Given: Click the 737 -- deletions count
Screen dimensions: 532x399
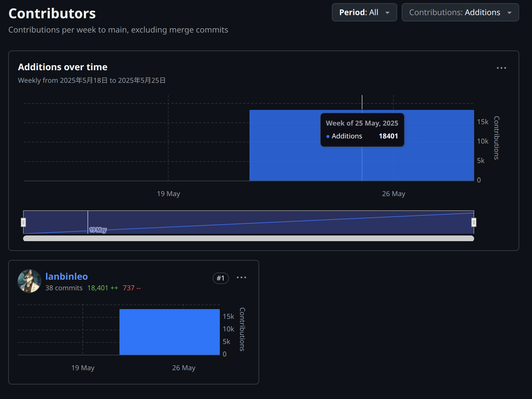Looking at the screenshot, I should coord(132,288).
